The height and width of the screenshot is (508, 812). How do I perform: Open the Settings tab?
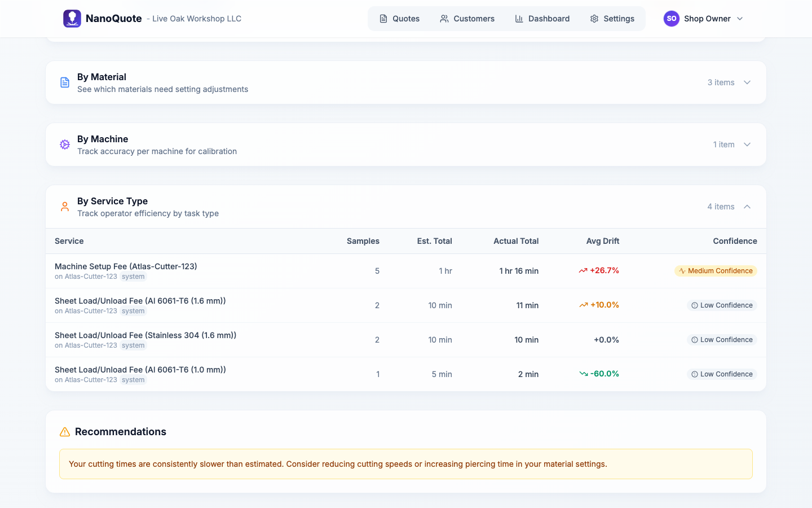612,19
